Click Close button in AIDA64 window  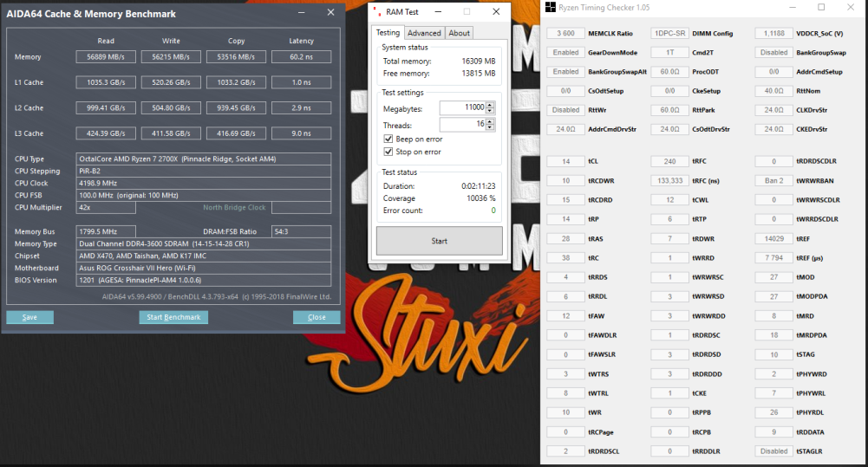(x=317, y=317)
